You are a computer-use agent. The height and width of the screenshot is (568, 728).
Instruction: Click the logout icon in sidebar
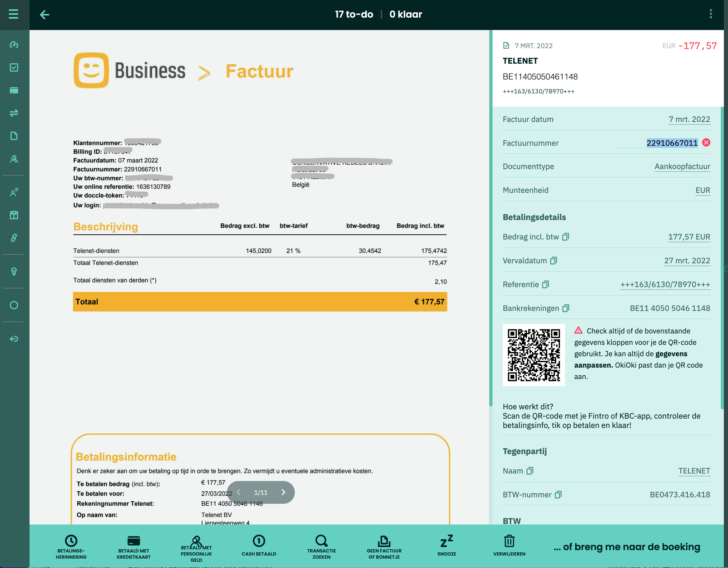click(x=14, y=339)
